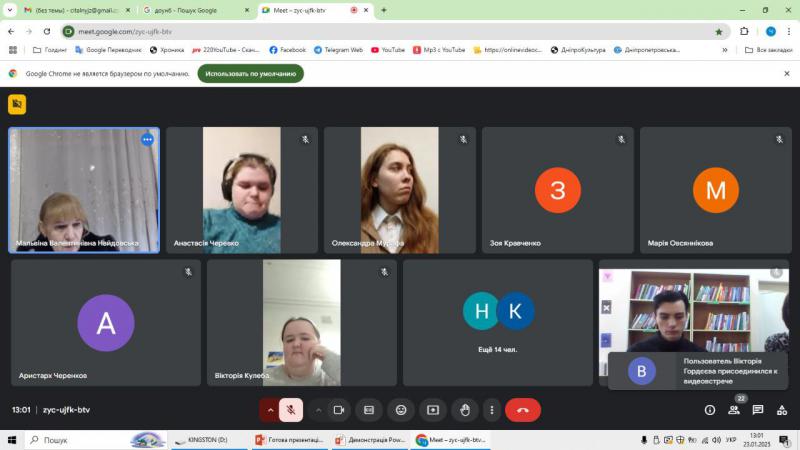This screenshot has width=800, height=450.
Task: Dismiss the default browser infobar
Action: (787, 73)
